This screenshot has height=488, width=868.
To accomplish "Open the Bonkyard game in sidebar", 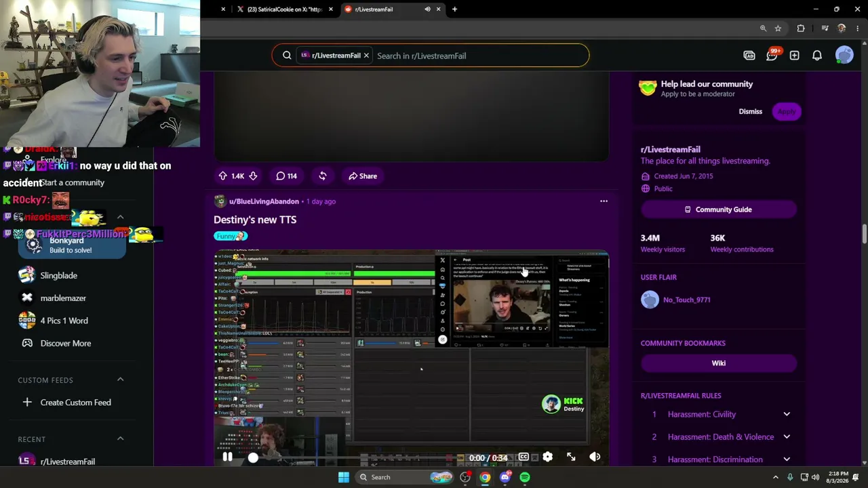I will point(71,245).
